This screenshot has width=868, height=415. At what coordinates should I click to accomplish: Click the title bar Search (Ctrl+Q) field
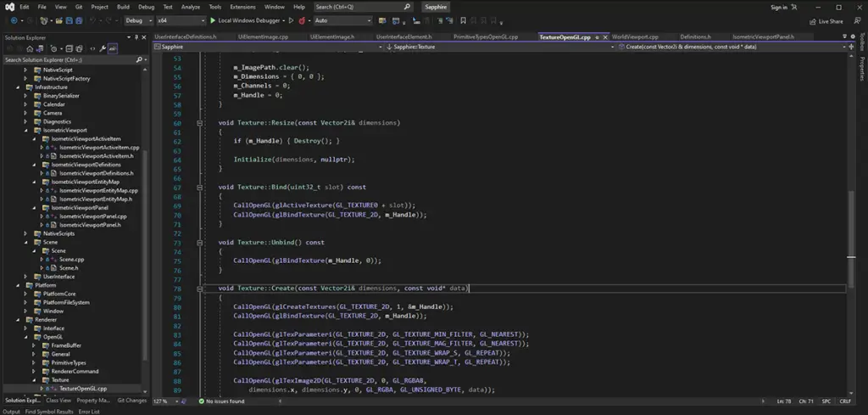(x=363, y=7)
